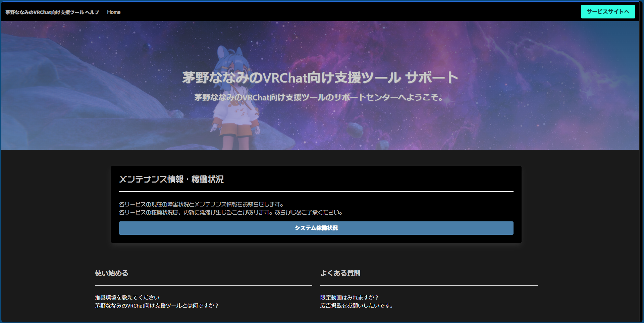The width and height of the screenshot is (644, 323).
Task: Click the site title in the navbar
Action: pyautogui.click(x=52, y=12)
